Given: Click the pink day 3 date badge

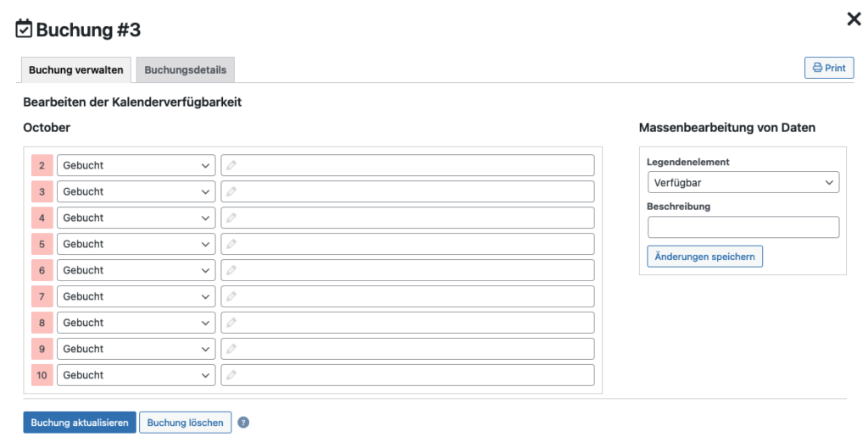Looking at the screenshot, I should 42,192.
